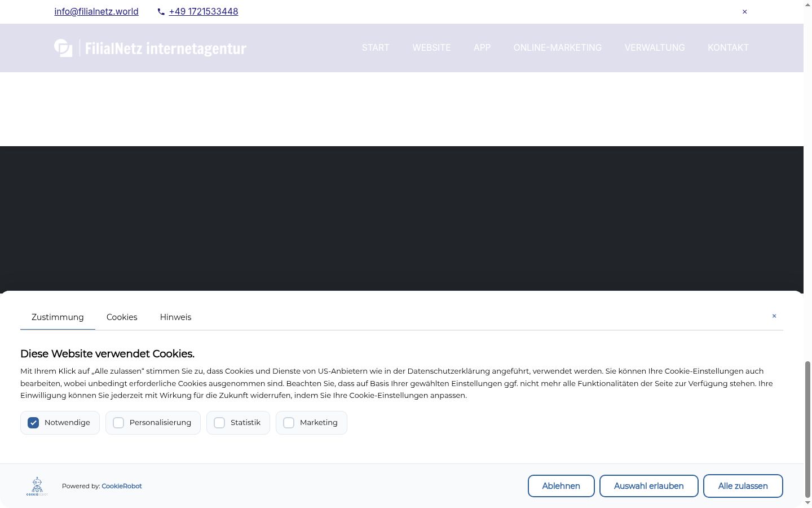Viewport: 812px width, 508px height.
Task: Select VERWALTUNG in the navigation bar
Action: (655, 48)
